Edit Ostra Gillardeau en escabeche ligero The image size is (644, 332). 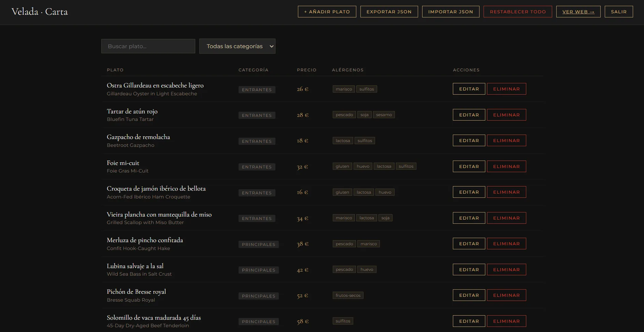pos(469,89)
